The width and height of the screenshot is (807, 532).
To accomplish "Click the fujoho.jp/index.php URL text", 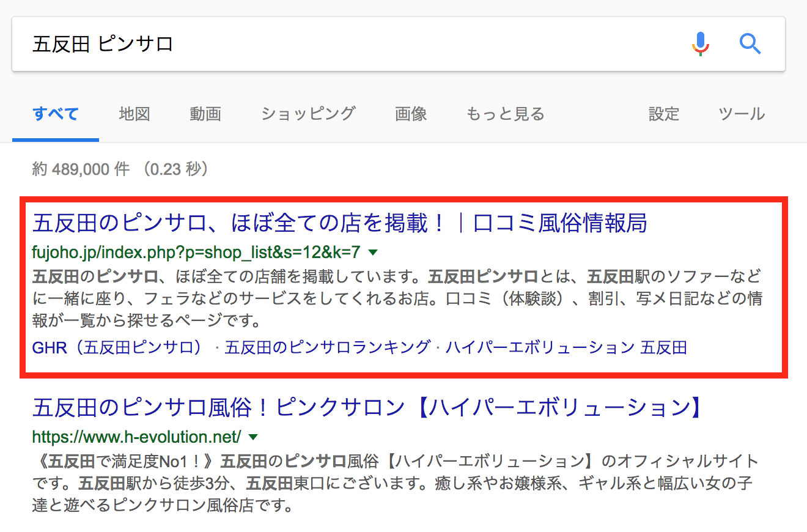I will click(x=196, y=251).
